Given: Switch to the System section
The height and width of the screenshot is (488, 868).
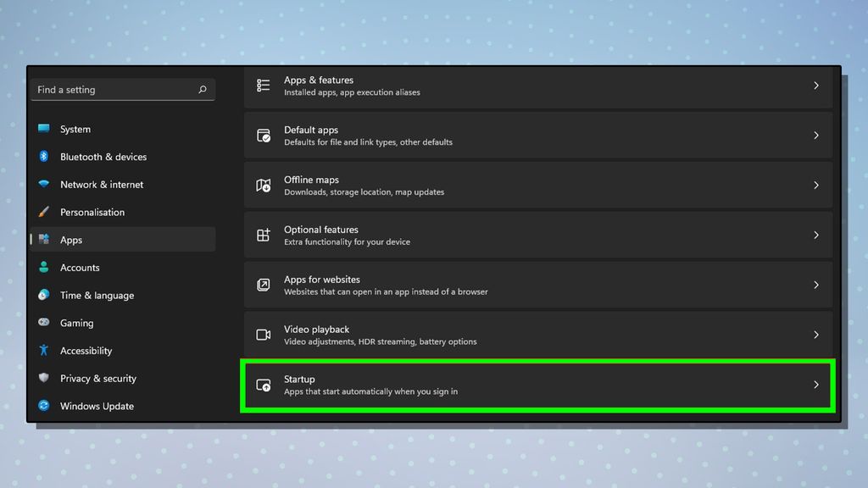Looking at the screenshot, I should click(75, 129).
